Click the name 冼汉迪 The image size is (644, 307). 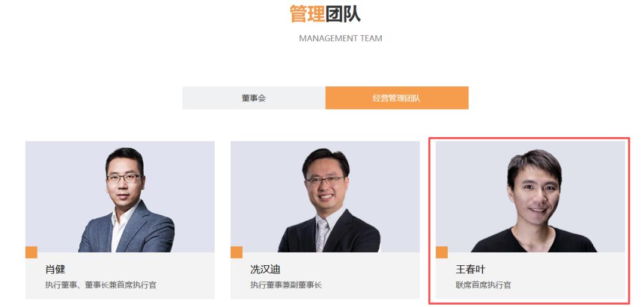click(265, 269)
